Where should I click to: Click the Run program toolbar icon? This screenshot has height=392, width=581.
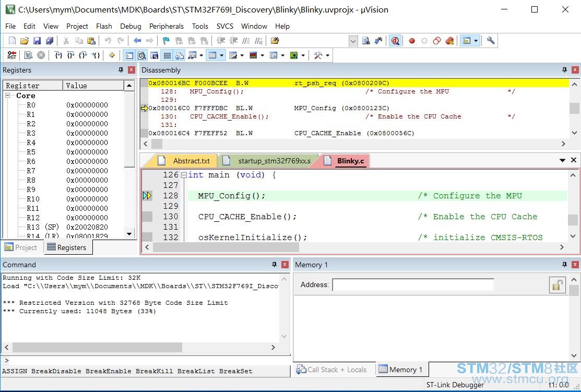pyautogui.click(x=29, y=55)
